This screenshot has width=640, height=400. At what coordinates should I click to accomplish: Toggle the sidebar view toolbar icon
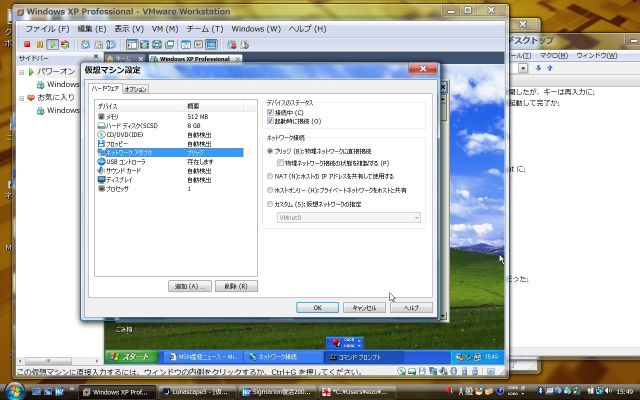click(132, 44)
